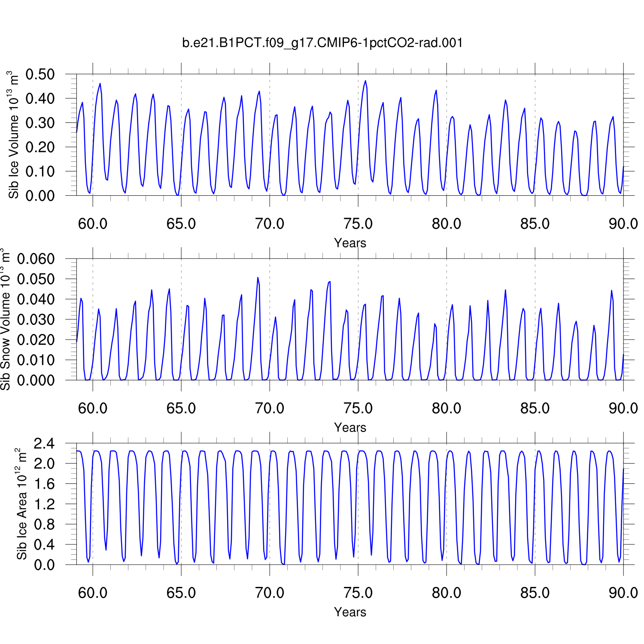Click the 0.030 tick label on snow volume axis
Image resolution: width=644 pixels, height=644 pixels.
tap(36, 319)
